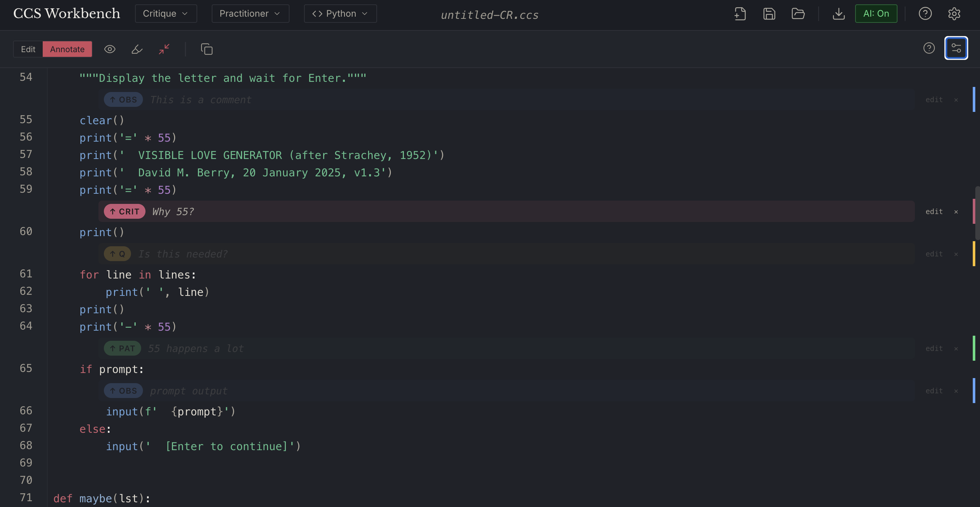Click the new file icon

(x=740, y=14)
